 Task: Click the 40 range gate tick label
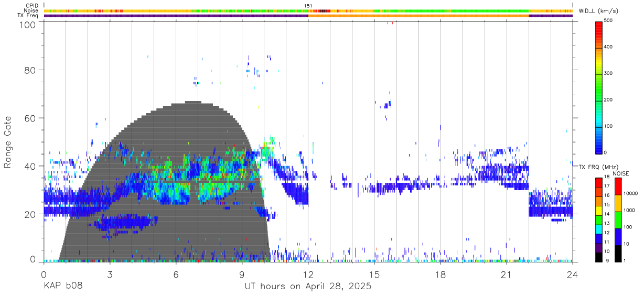pyautogui.click(x=29, y=166)
